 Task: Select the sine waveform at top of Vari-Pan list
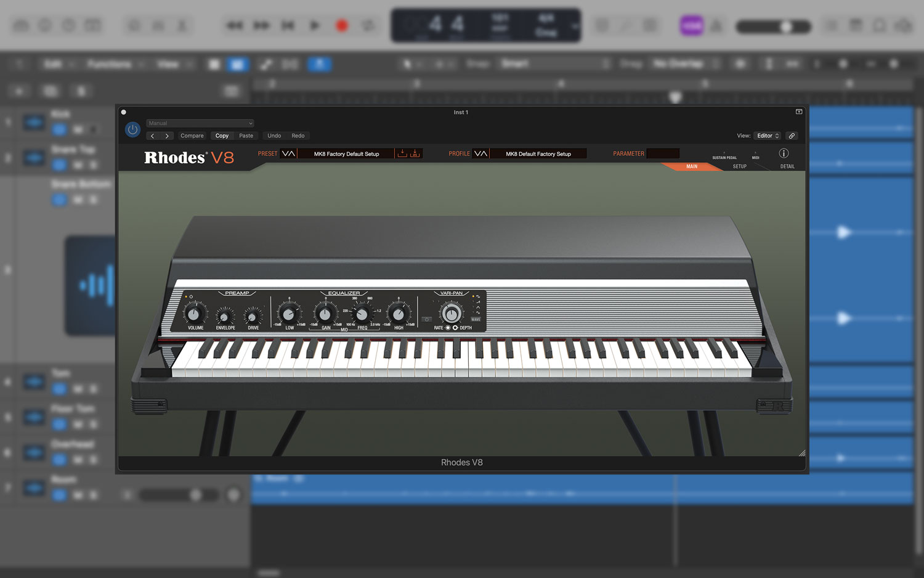478,296
